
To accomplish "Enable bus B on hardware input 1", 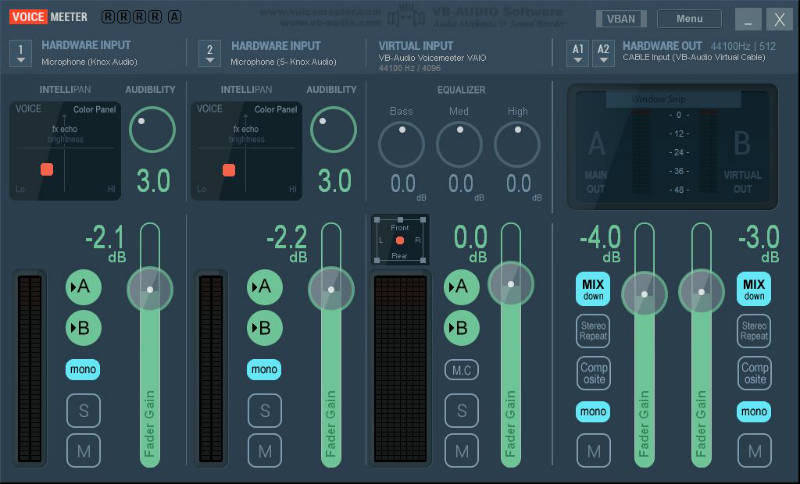I will click(x=84, y=328).
